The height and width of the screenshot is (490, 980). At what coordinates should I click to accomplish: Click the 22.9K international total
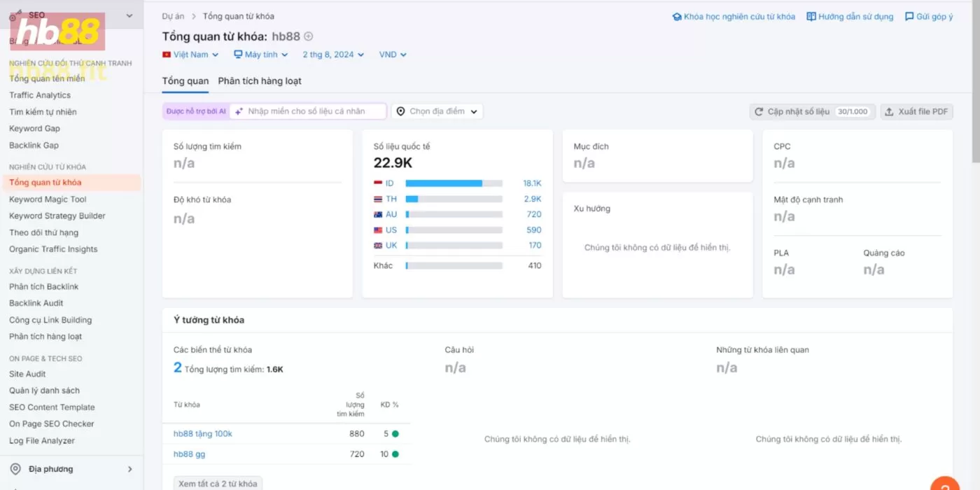click(x=393, y=163)
